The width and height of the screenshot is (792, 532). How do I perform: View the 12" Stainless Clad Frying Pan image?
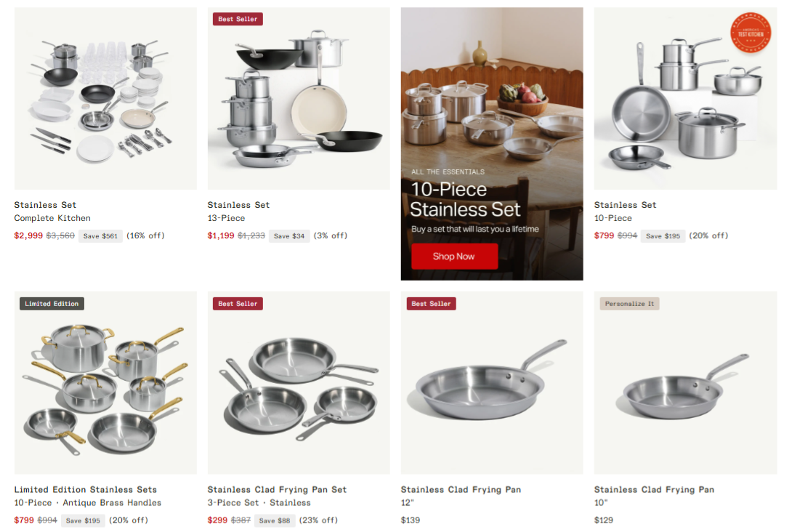coord(492,382)
